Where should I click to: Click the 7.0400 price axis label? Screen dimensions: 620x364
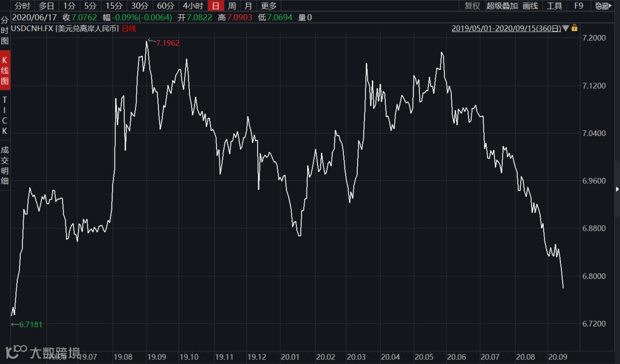coord(594,133)
